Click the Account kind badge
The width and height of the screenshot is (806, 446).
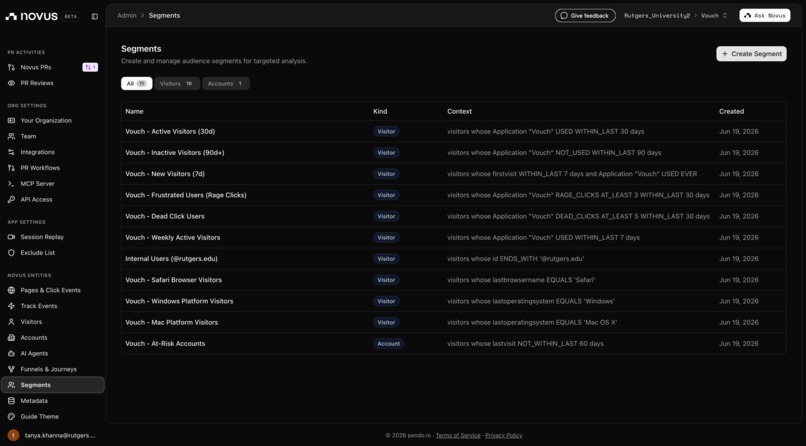[x=389, y=344]
